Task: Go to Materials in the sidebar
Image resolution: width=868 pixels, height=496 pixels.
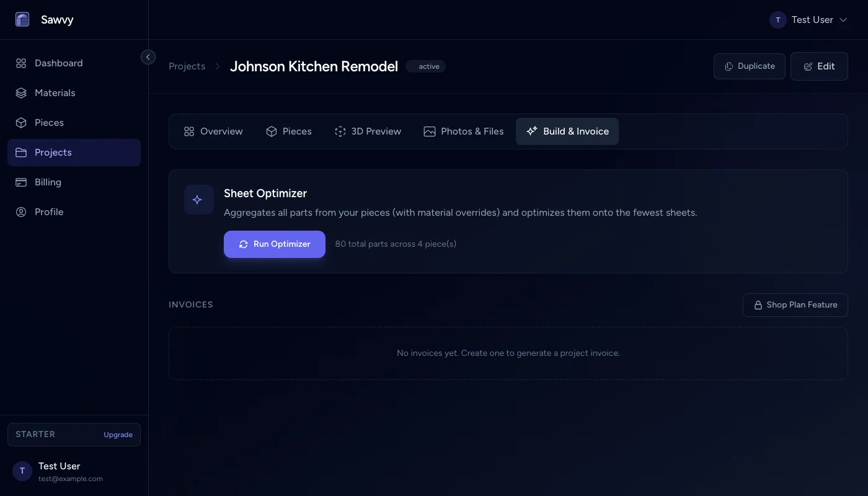Action: (x=55, y=93)
